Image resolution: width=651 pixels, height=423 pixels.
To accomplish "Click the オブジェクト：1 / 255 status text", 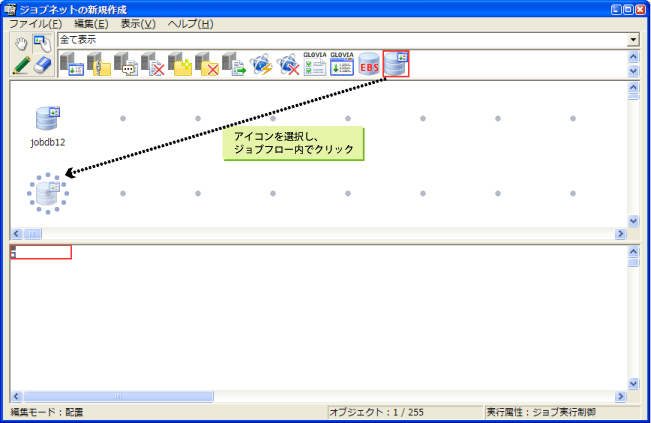I will (377, 412).
